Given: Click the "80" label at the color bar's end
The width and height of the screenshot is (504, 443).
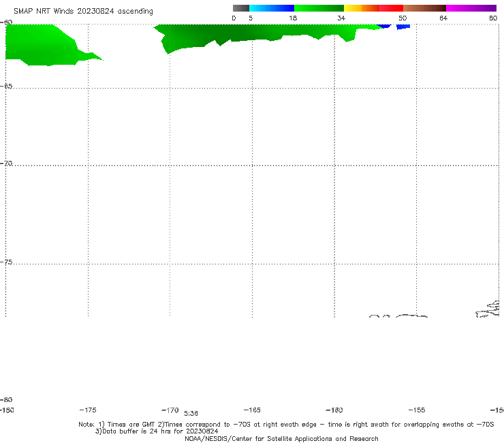Looking at the screenshot, I should (493, 18).
